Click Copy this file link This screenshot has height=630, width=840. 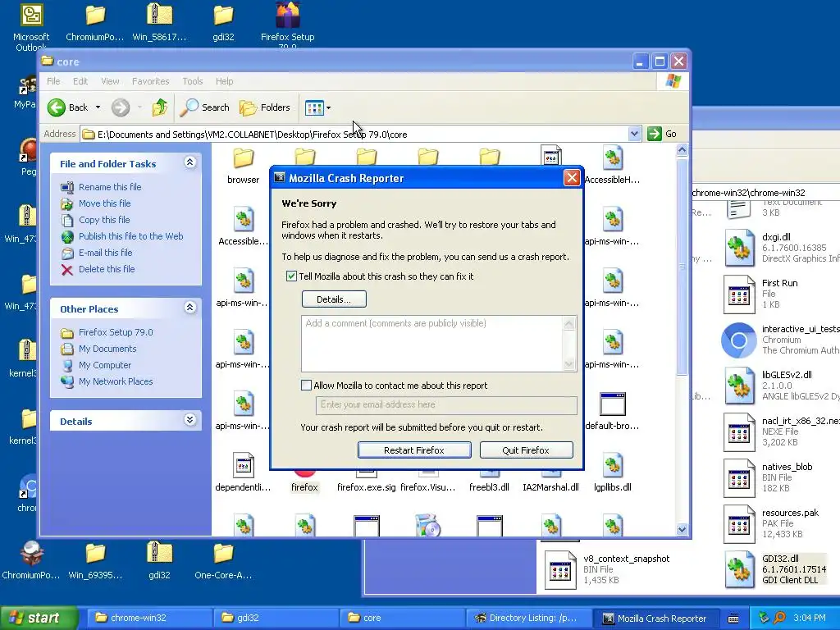click(104, 220)
